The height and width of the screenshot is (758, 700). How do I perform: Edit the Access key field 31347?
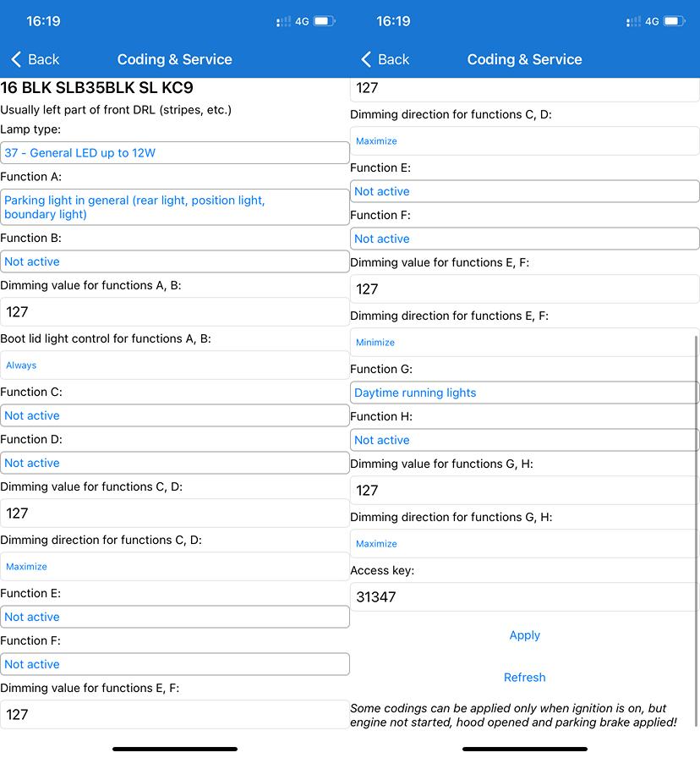point(525,596)
